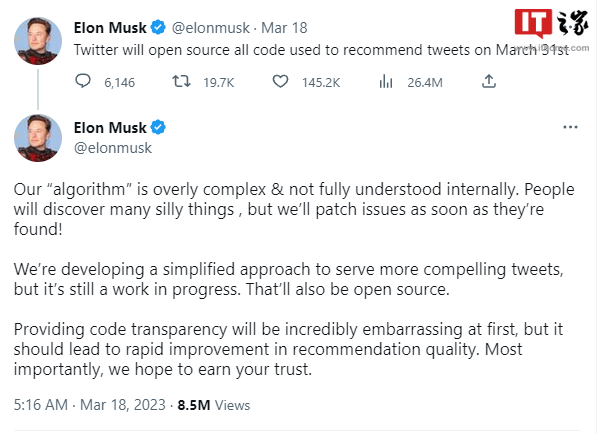Screen dimensions: 598x434
Task: Click @elonmusk handle in first tweet
Action: 211,28
